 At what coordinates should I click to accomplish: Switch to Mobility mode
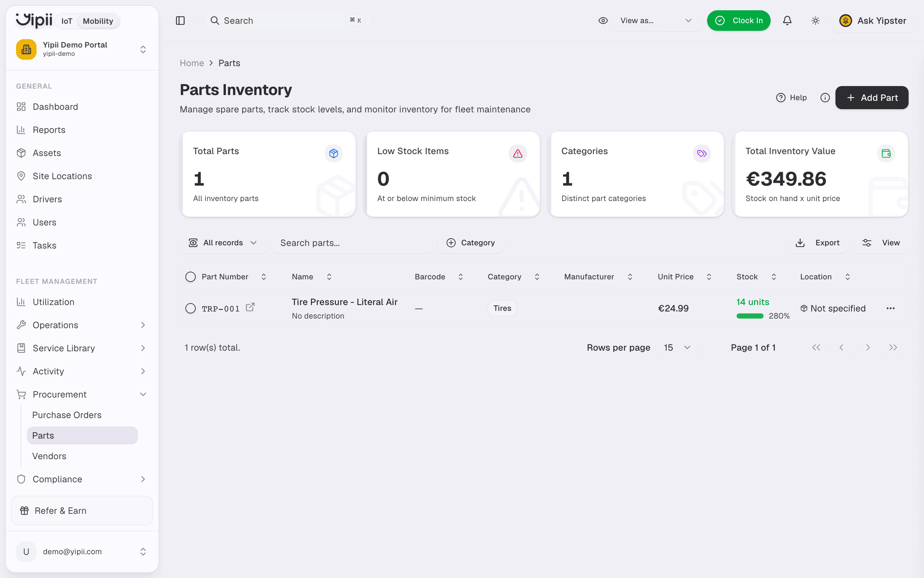pos(98,21)
